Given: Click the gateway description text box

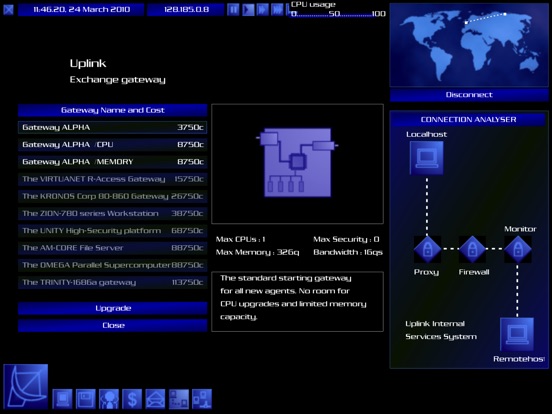Looking at the screenshot, I should tap(297, 301).
